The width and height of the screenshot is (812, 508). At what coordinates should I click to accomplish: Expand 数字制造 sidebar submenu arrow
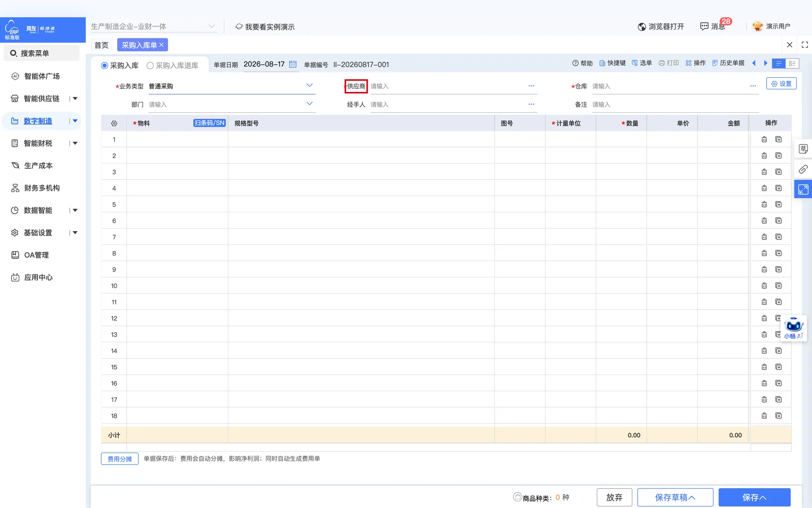(75, 121)
